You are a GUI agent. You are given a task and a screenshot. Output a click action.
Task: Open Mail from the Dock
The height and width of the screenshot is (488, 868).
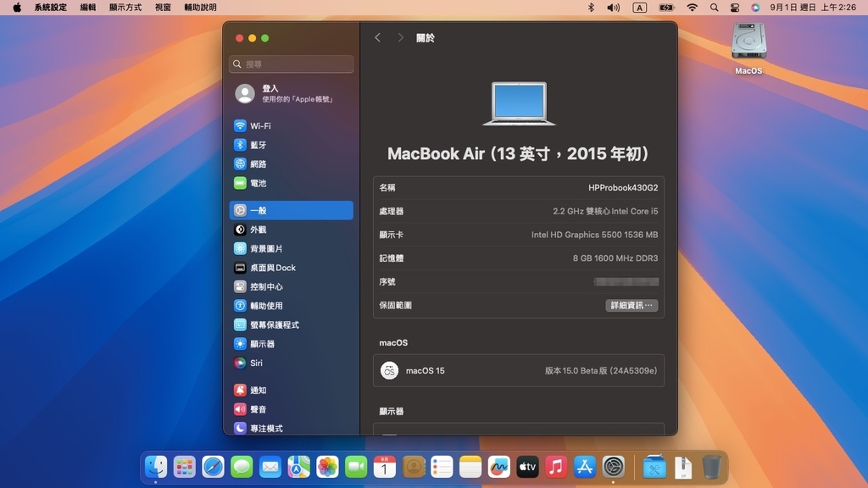(270, 467)
